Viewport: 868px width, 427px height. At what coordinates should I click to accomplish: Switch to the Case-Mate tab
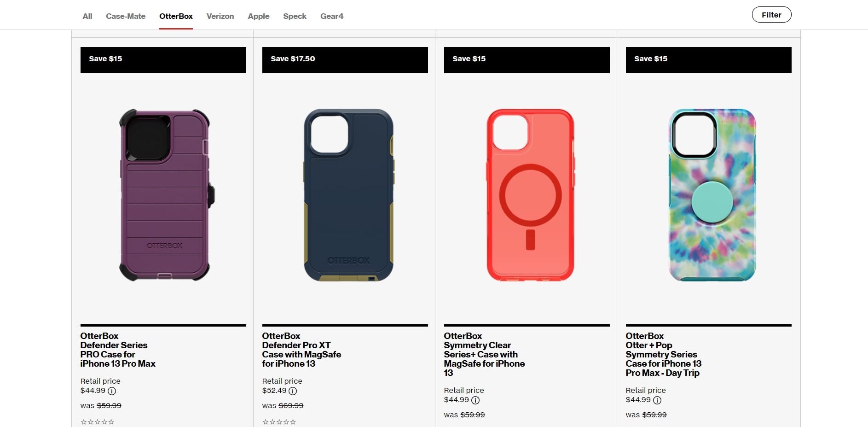[x=126, y=16]
